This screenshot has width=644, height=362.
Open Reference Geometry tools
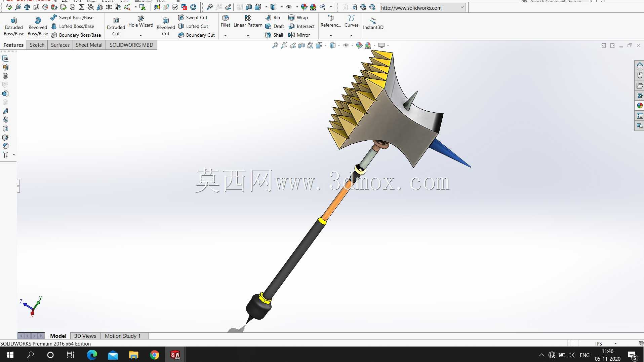coord(331,22)
